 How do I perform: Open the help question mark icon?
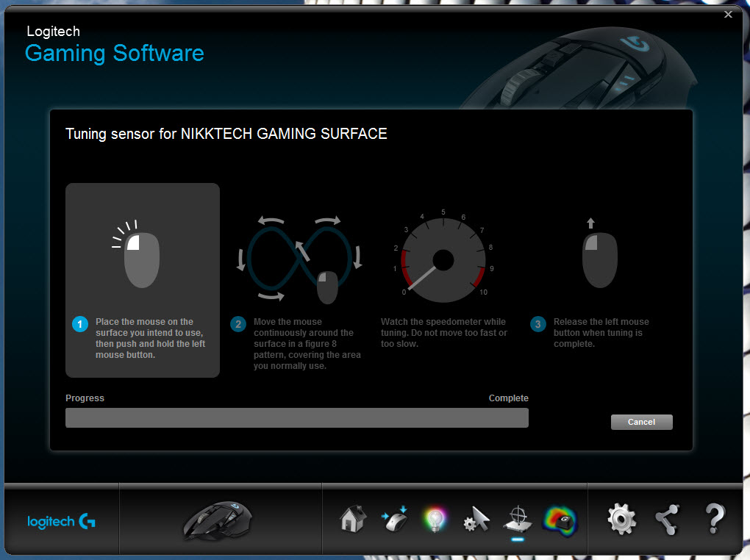point(715,519)
